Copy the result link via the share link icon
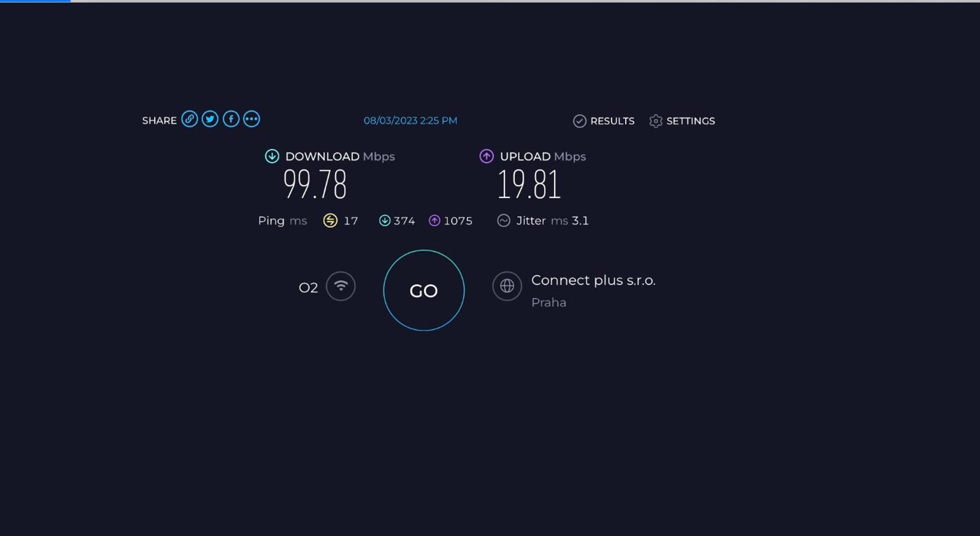This screenshot has width=980, height=536. [190, 119]
